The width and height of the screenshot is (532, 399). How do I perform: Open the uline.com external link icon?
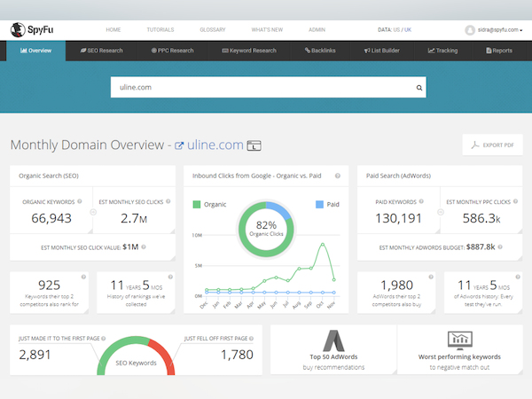click(179, 145)
